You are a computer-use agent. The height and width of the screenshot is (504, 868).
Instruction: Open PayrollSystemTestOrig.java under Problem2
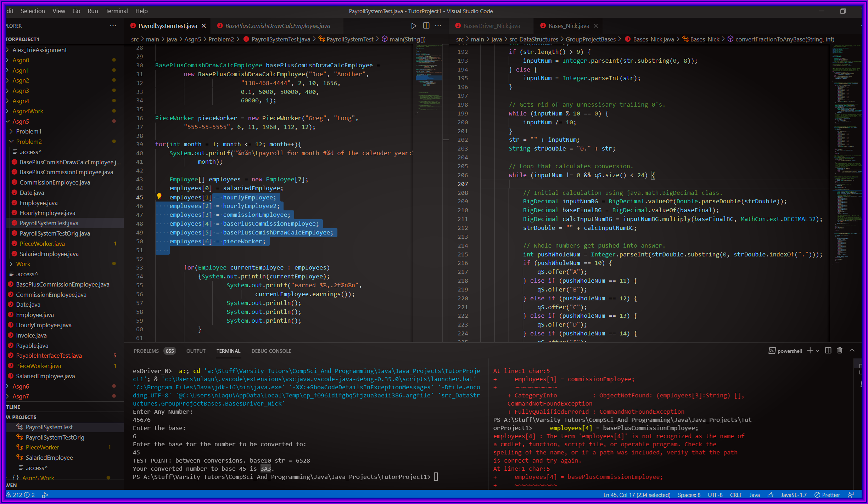(x=55, y=233)
